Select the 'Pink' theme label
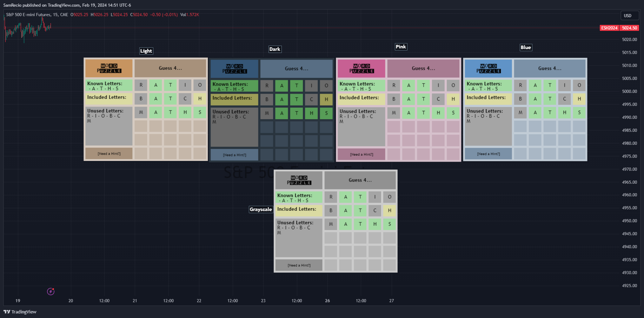 (401, 47)
